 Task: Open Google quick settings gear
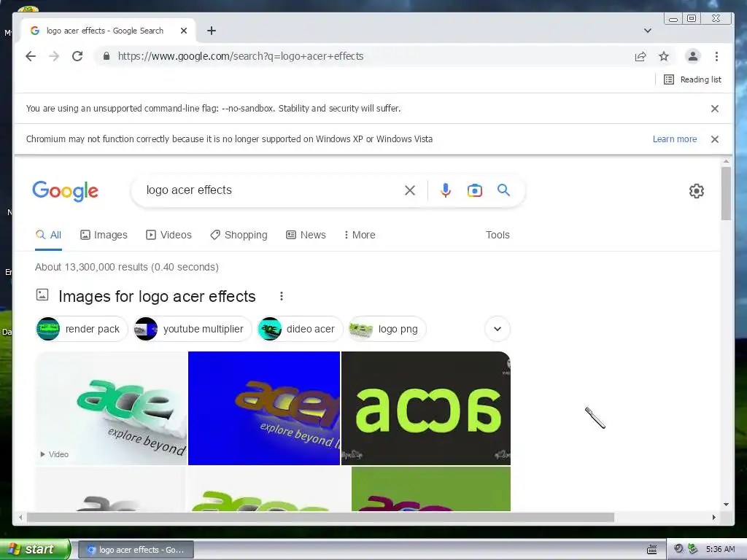pos(697,191)
